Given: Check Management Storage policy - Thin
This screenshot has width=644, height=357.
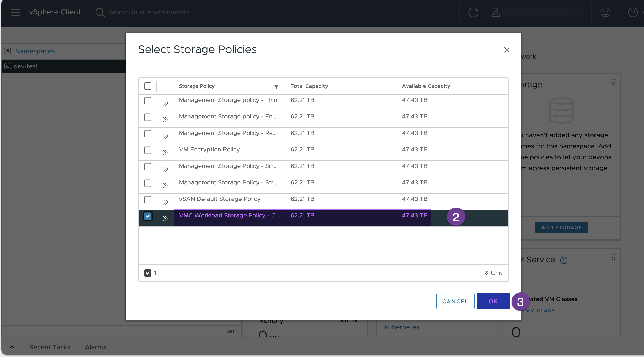Looking at the screenshot, I should click(x=148, y=101).
